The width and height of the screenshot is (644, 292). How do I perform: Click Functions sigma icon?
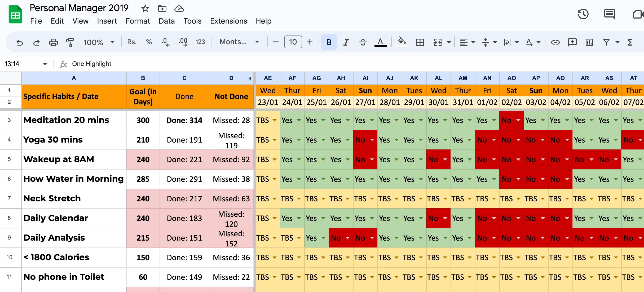pyautogui.click(x=630, y=42)
